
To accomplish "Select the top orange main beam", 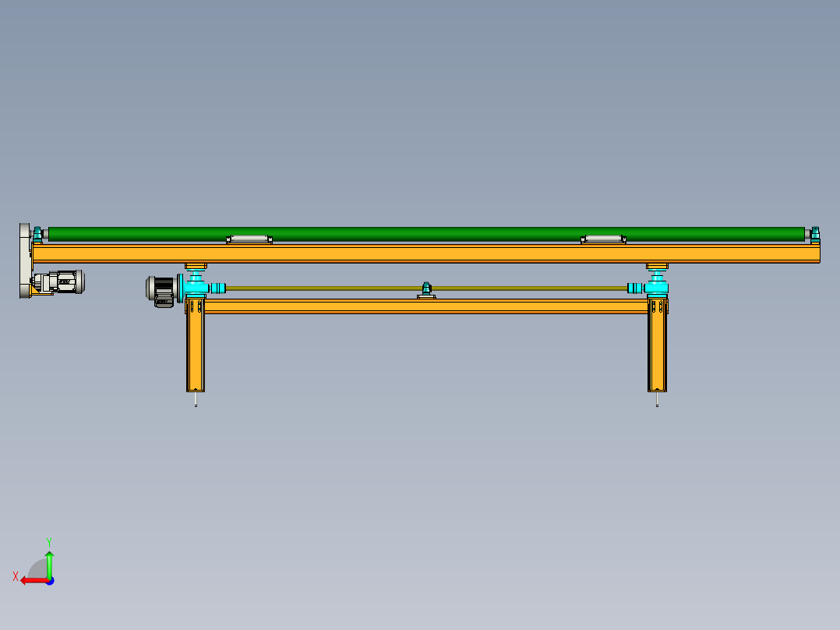I will click(x=426, y=253).
